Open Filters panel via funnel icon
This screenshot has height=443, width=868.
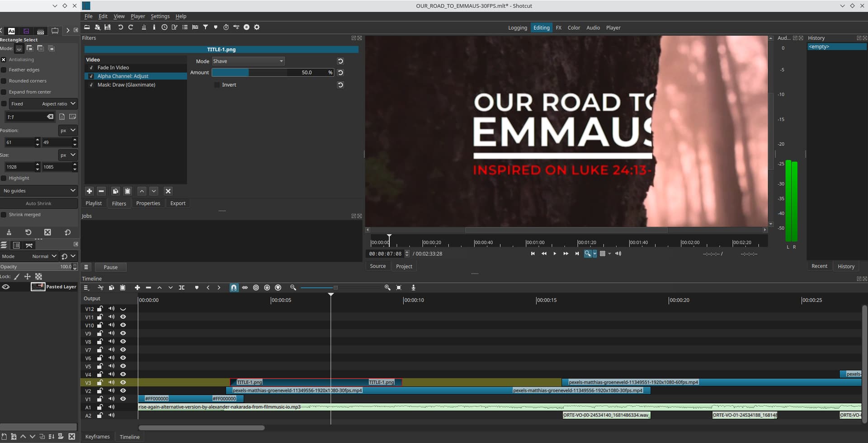[x=206, y=27]
